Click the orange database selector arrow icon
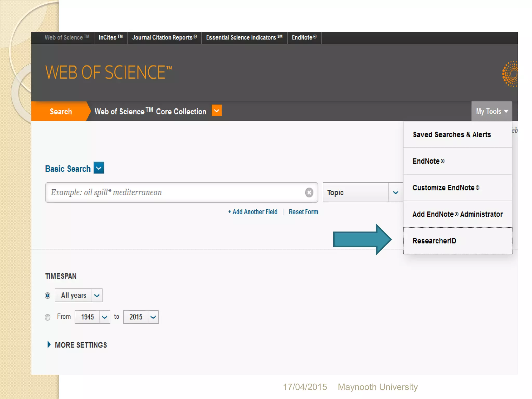The height and width of the screenshot is (399, 532). pos(217,111)
